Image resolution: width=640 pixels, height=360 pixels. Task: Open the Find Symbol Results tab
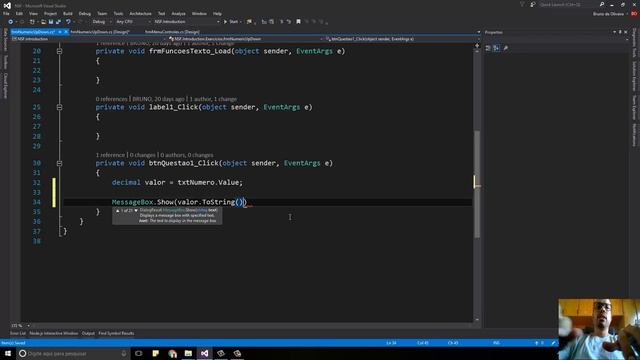pos(116,333)
